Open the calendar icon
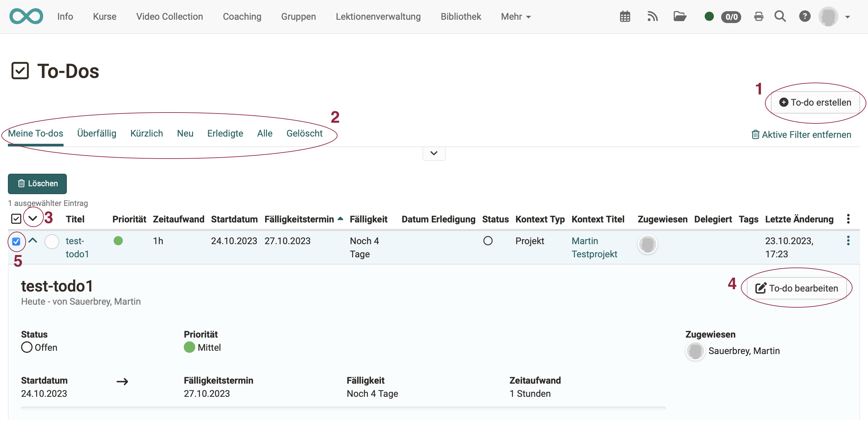 625,16
